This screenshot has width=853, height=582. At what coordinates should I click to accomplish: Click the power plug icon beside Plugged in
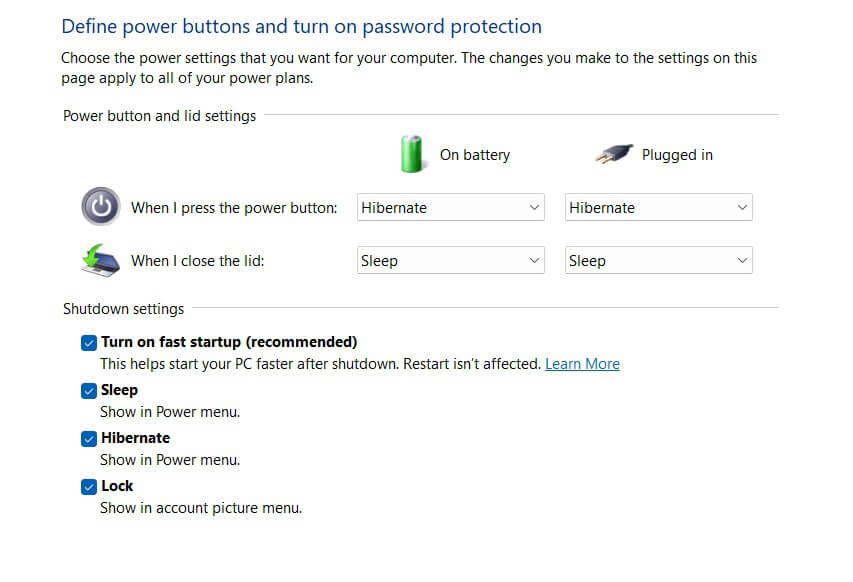(613, 153)
